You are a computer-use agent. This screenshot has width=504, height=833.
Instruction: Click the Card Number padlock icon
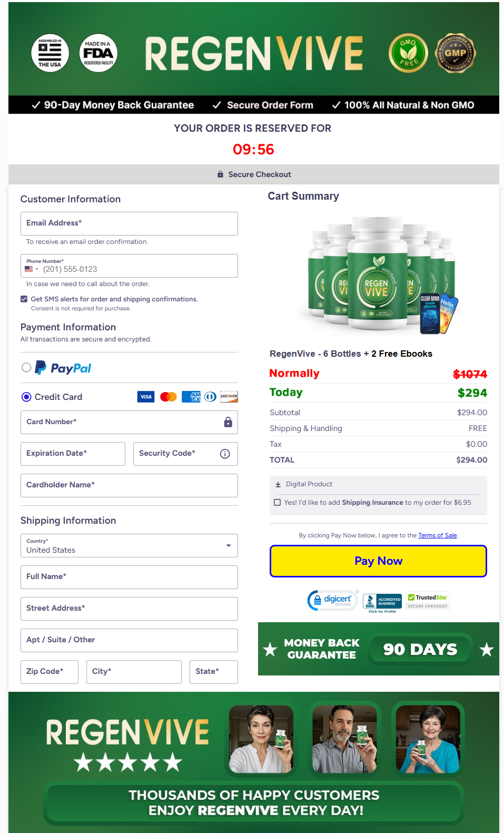tap(228, 422)
